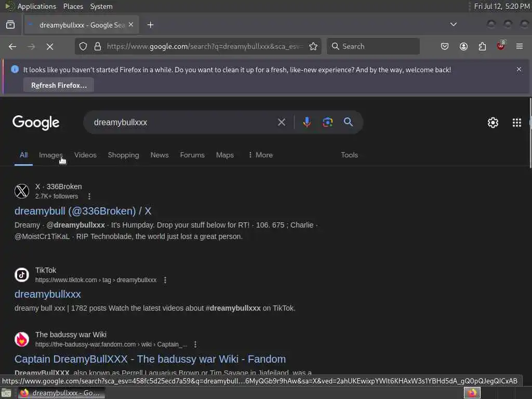Image resolution: width=532 pixels, height=399 pixels.
Task: Switch to Videos results
Action: [x=85, y=155]
